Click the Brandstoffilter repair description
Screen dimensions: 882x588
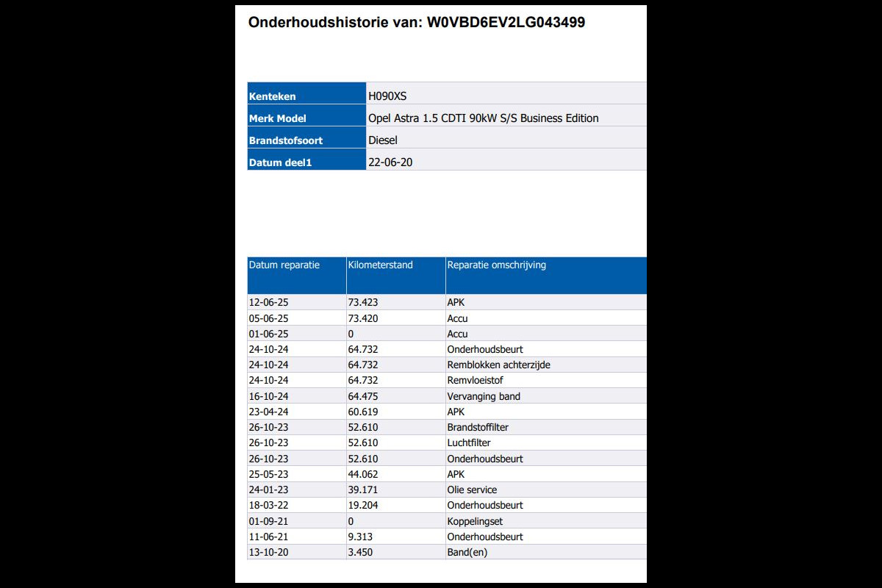(478, 428)
